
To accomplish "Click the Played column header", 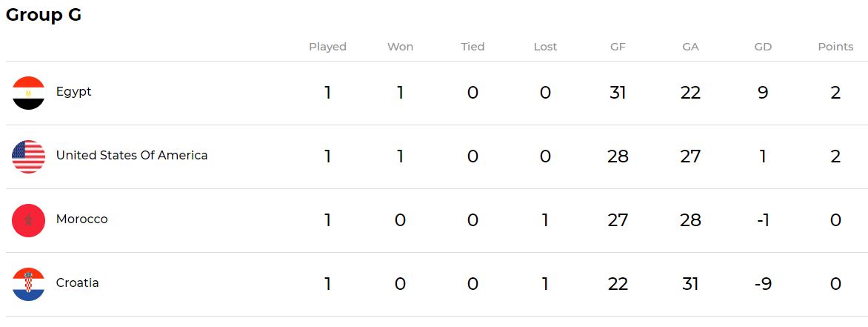I will tap(327, 47).
